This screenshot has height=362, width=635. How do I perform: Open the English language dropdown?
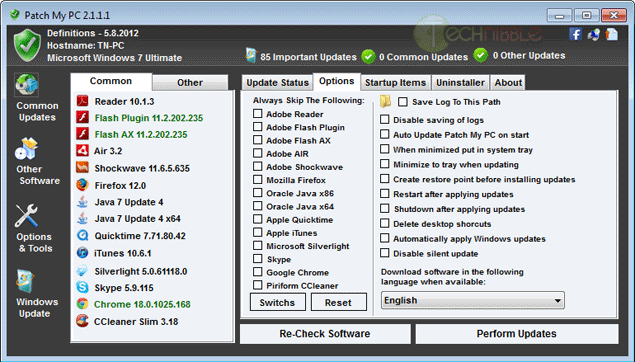click(x=473, y=300)
